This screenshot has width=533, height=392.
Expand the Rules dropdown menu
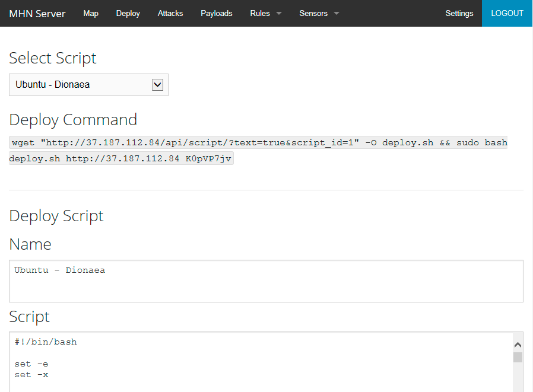pos(265,13)
